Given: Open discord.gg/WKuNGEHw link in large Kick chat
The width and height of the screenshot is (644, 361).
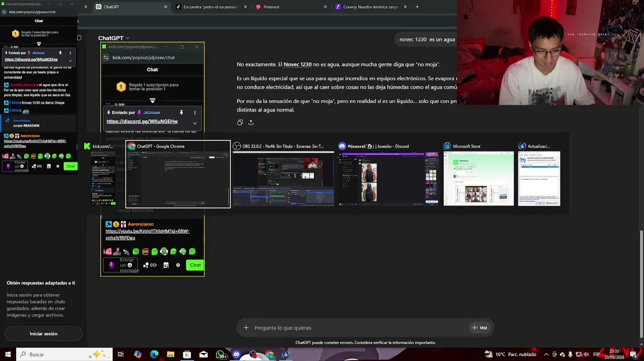Looking at the screenshot, I should 142,121.
